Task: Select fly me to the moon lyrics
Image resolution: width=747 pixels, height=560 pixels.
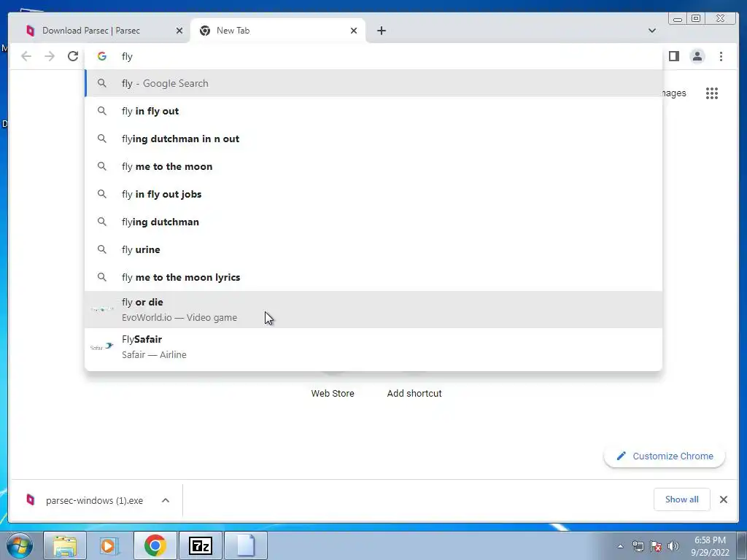Action: coord(373,276)
